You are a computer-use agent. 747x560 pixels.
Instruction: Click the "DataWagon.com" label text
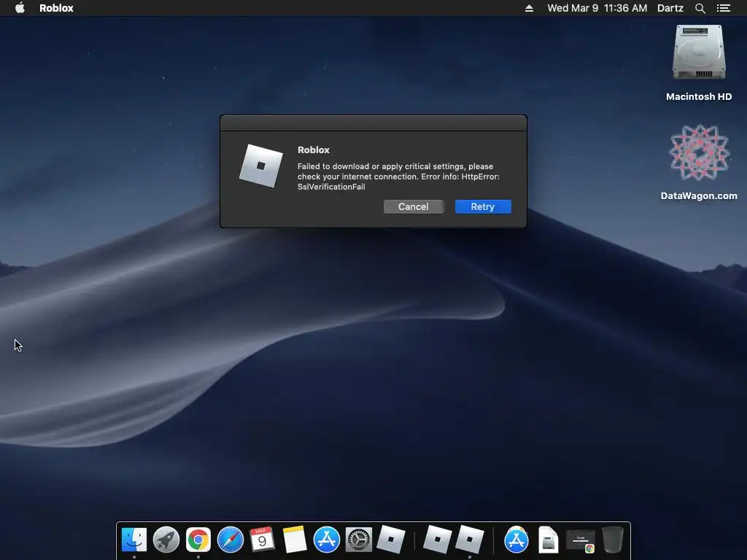point(699,195)
